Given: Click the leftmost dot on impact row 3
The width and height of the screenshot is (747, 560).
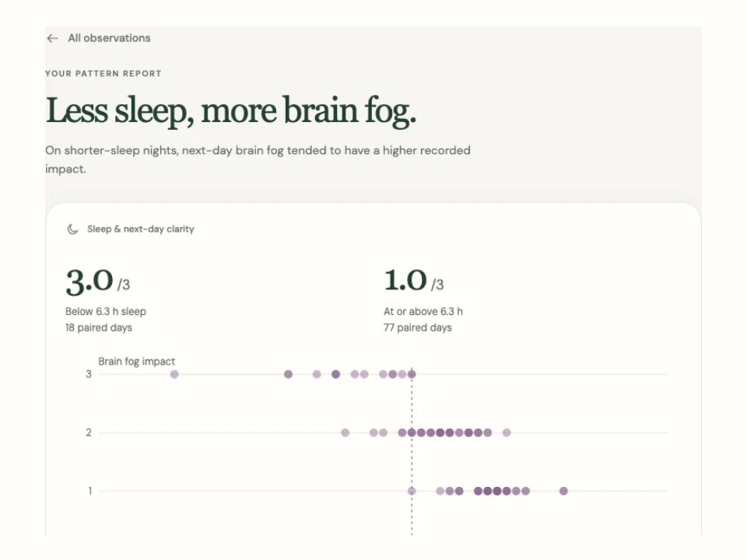Looking at the screenshot, I should point(174,374).
